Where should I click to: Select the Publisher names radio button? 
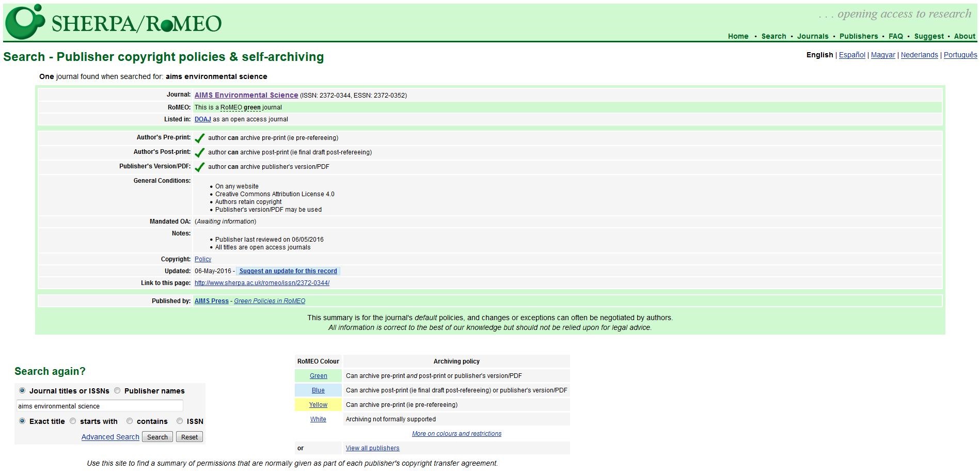click(x=117, y=391)
